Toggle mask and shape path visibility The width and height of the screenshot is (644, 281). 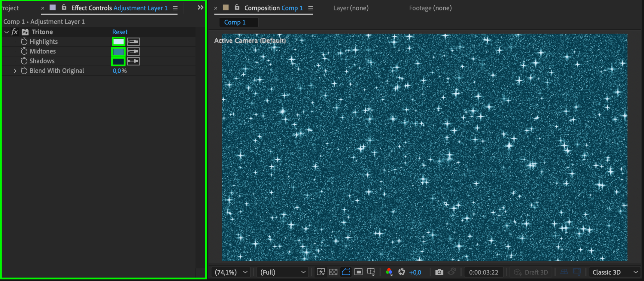pyautogui.click(x=346, y=272)
